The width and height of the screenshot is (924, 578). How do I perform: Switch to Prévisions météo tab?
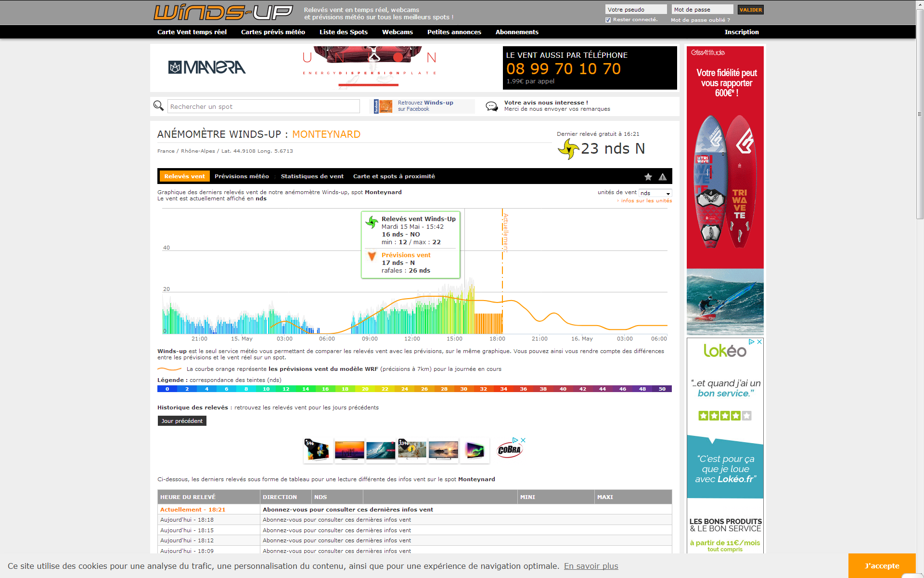(x=242, y=176)
